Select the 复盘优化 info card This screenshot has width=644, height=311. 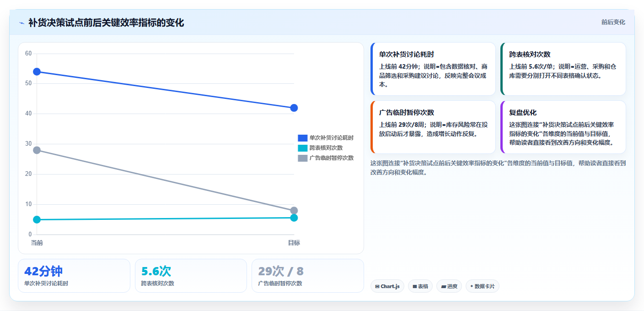tap(563, 127)
